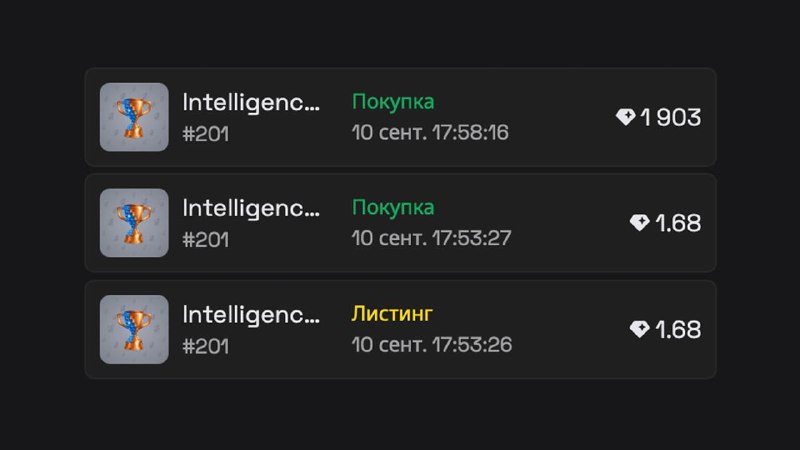Click the trophy thumbnail in the 1 903 purchase row
Viewport: 800px width, 450px height.
coord(134,117)
